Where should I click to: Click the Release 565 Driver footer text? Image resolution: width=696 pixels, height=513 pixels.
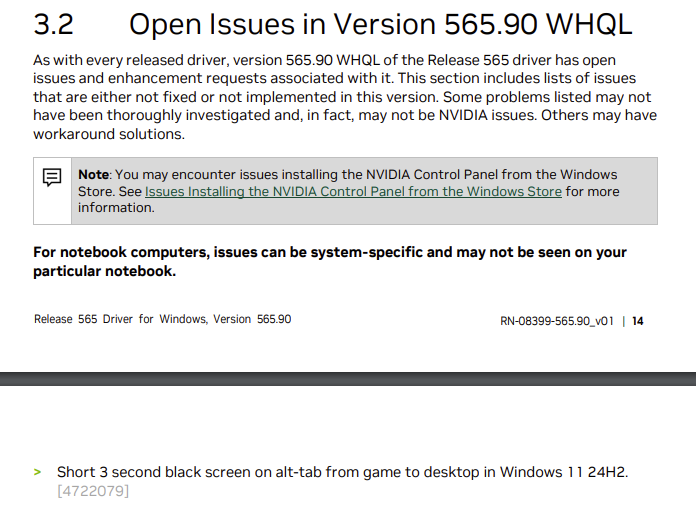pos(163,319)
